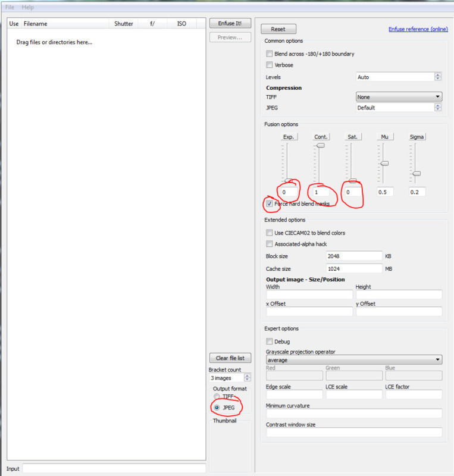
Task: Click the Mu value field showing 0.5
Action: 385,192
